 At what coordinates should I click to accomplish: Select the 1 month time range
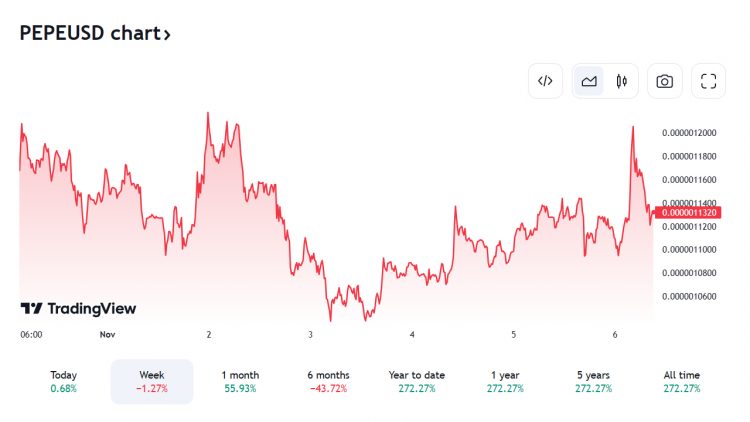240,381
